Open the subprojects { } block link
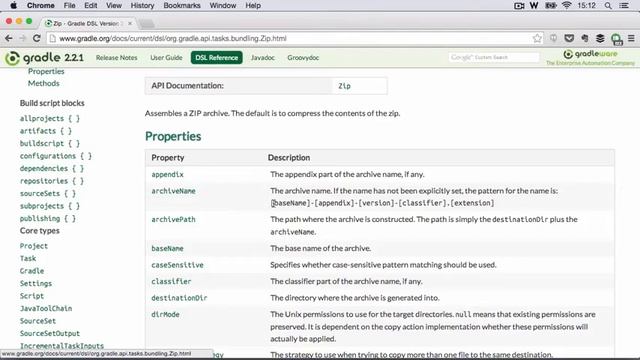The width and height of the screenshot is (640, 360). 50,206
